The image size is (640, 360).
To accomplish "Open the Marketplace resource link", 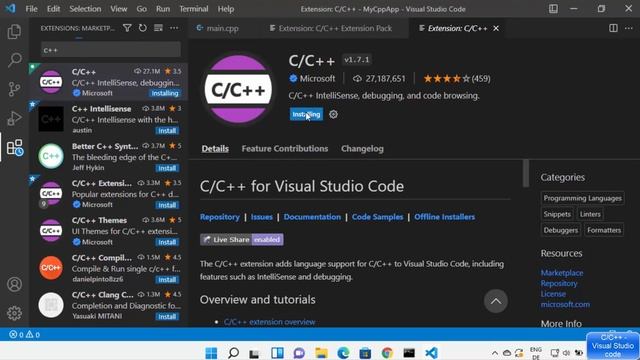I will pos(562,273).
